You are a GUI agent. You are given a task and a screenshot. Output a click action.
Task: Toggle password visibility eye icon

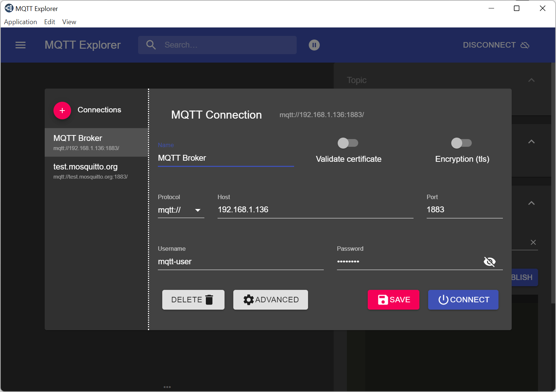pos(490,262)
